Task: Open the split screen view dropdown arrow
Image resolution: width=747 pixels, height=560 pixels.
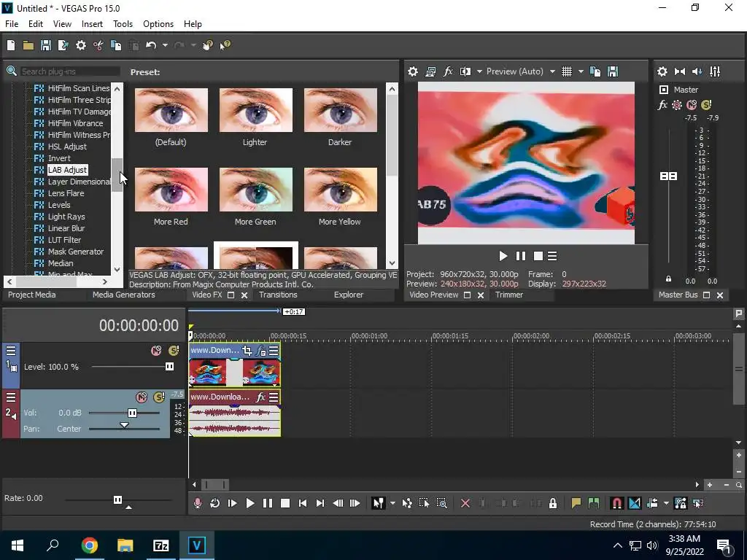Action: pos(479,71)
